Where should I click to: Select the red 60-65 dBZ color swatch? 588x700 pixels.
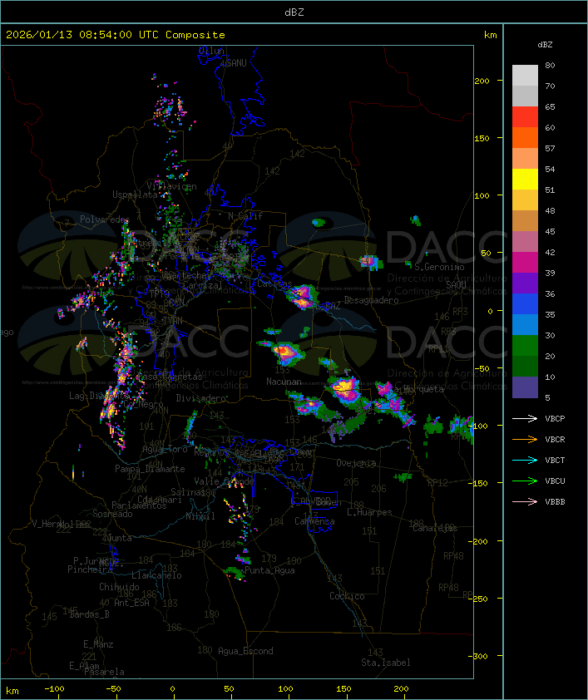[525, 117]
